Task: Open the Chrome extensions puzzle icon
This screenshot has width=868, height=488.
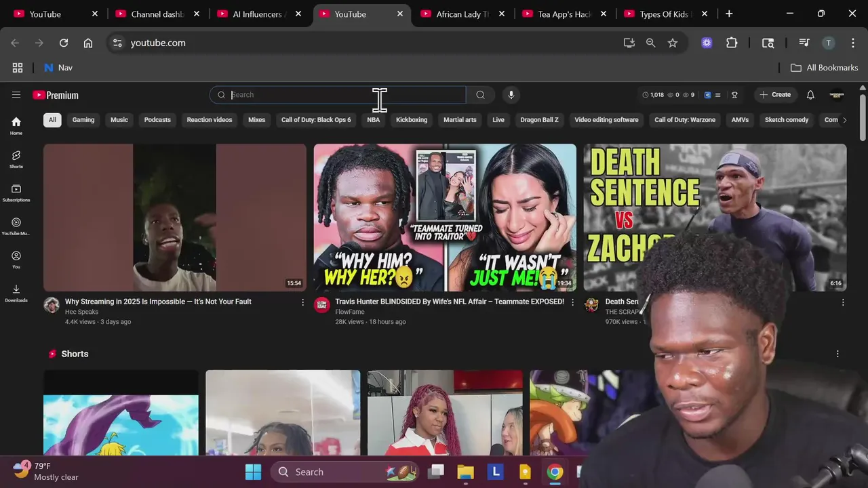Action: click(732, 43)
